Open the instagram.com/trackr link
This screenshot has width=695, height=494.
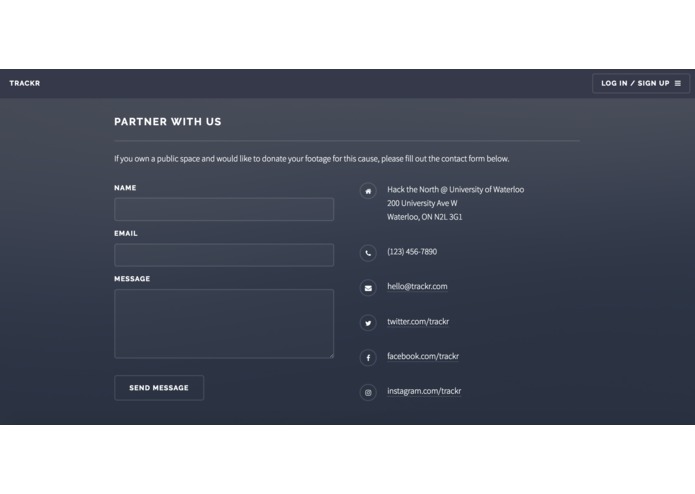pos(424,391)
